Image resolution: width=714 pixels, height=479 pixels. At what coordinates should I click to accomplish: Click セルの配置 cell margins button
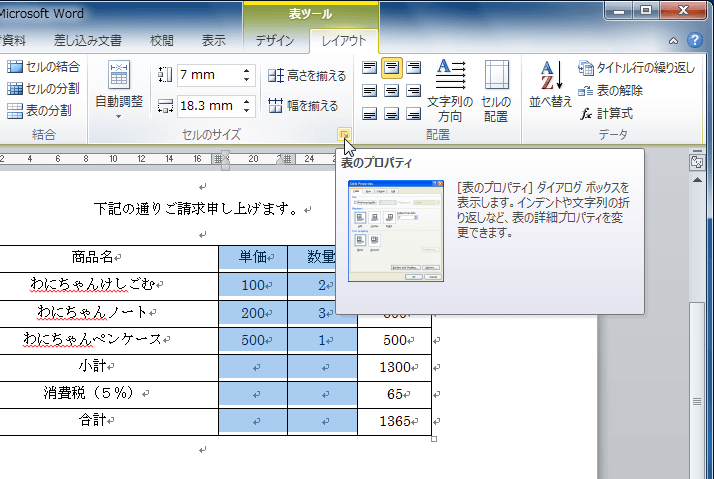click(496, 91)
